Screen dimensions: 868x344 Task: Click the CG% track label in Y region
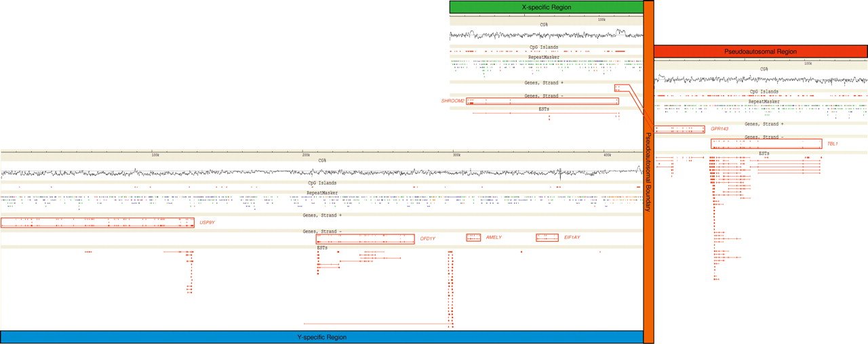322,160
